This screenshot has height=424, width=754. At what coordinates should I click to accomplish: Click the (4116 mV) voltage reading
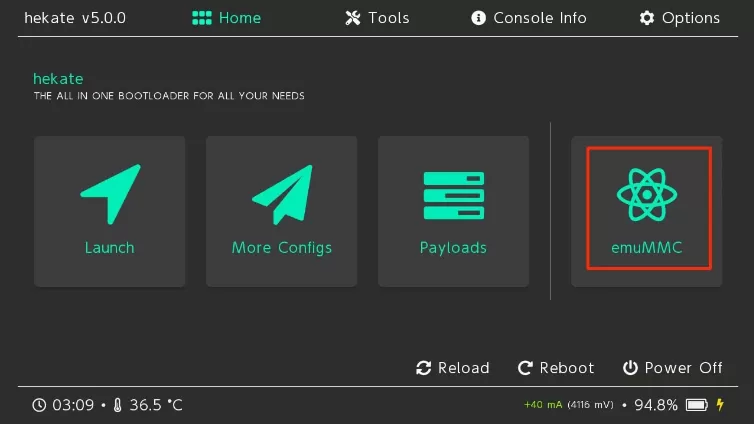coord(591,405)
